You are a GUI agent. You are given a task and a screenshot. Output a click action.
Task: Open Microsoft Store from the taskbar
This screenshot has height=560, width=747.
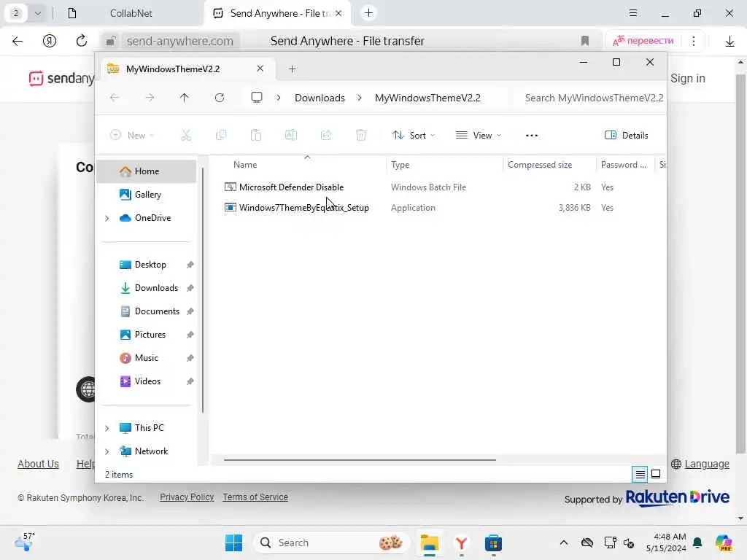[493, 542]
